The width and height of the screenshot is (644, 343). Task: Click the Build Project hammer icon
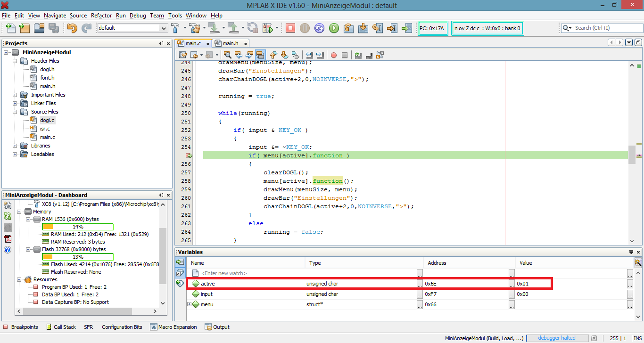[175, 28]
